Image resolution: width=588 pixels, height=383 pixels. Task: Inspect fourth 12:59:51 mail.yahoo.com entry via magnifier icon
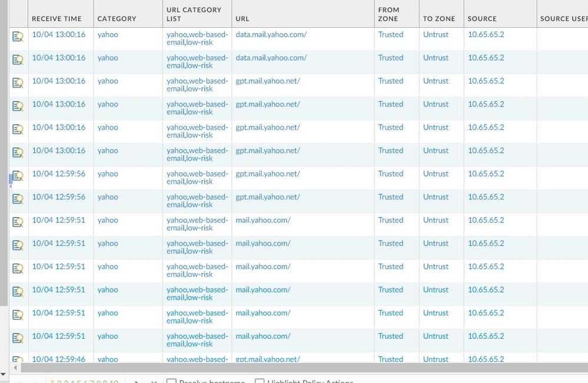18,292
